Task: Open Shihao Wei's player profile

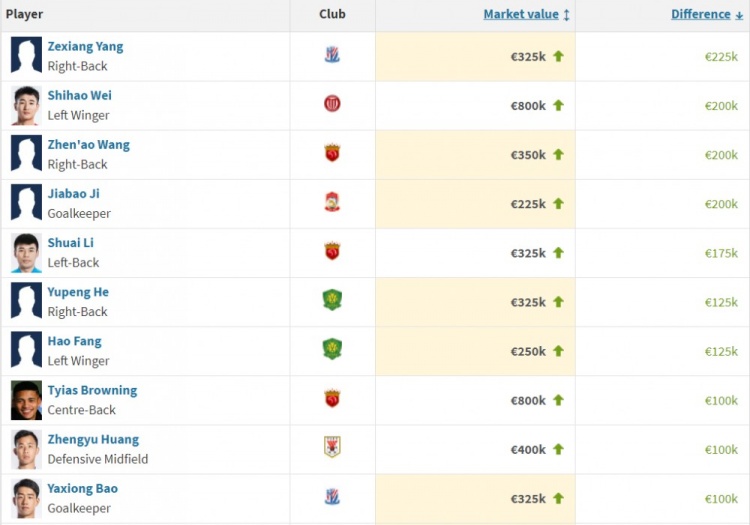Action: point(79,95)
